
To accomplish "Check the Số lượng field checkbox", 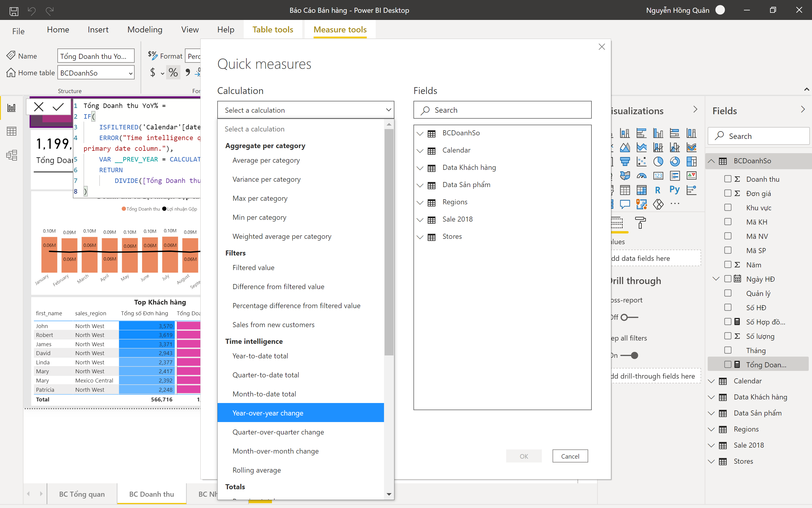I will [728, 336].
